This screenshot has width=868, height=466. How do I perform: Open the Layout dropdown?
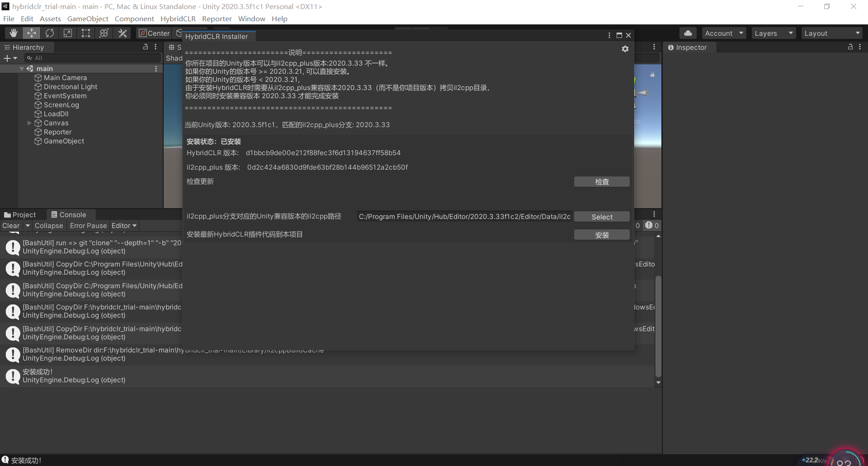[832, 33]
